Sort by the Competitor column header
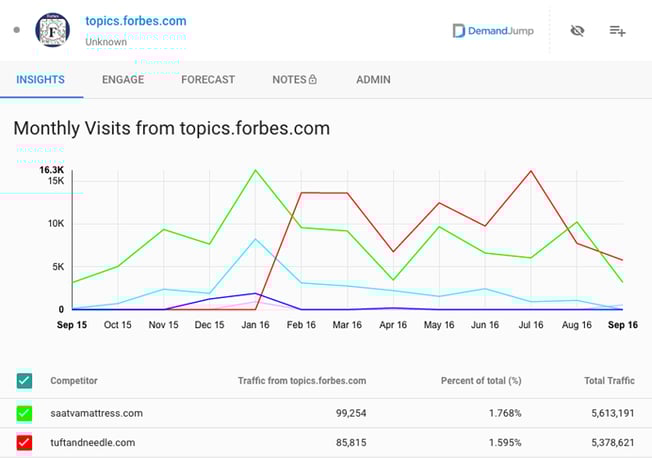652x458 pixels. [x=74, y=381]
